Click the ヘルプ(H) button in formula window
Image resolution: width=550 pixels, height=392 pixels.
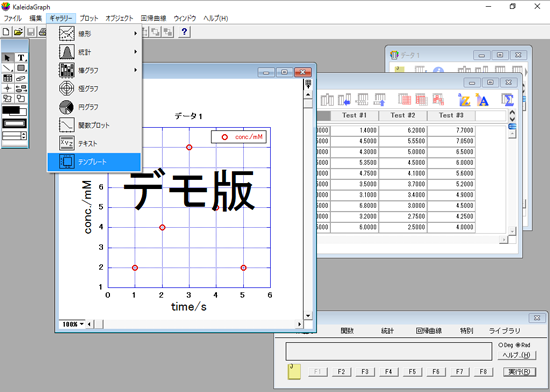pos(517,355)
